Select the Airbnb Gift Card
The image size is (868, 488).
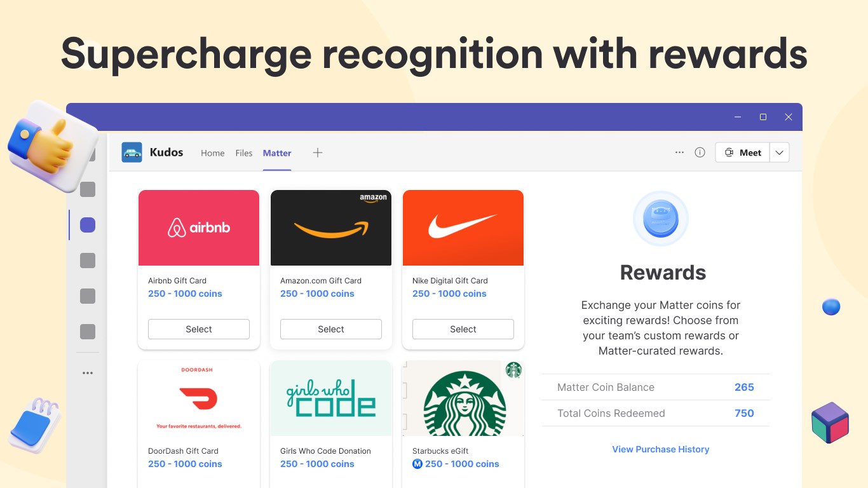pos(199,329)
